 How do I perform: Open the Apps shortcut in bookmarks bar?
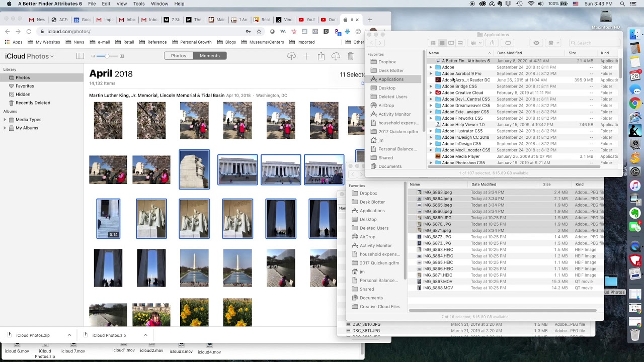tap(14, 42)
